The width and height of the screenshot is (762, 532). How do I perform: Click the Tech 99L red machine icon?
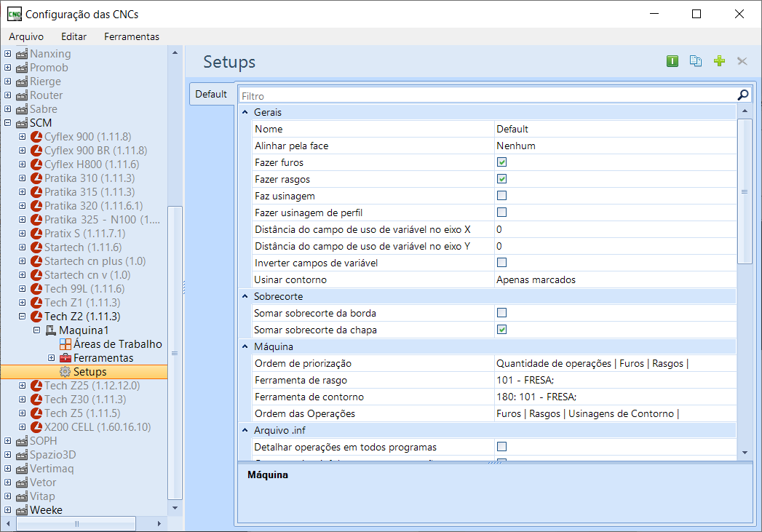pos(36,289)
